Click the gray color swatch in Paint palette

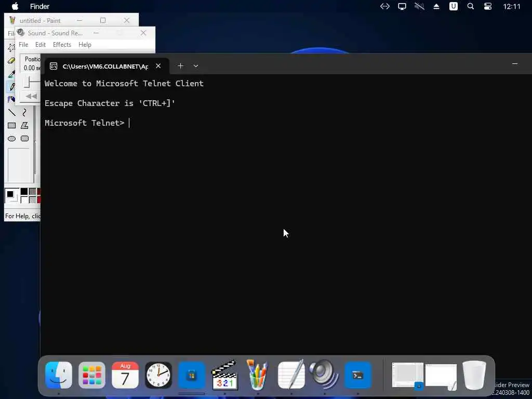click(32, 192)
